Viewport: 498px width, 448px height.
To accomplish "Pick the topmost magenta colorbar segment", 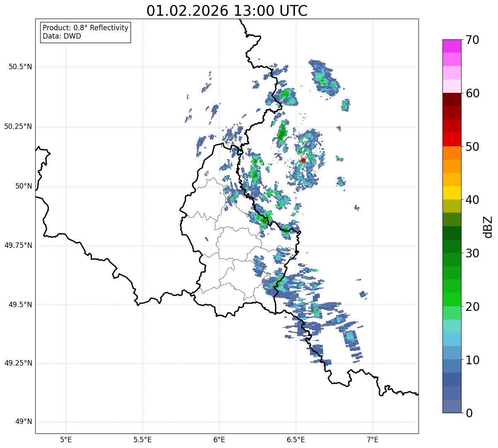I will [x=452, y=46].
